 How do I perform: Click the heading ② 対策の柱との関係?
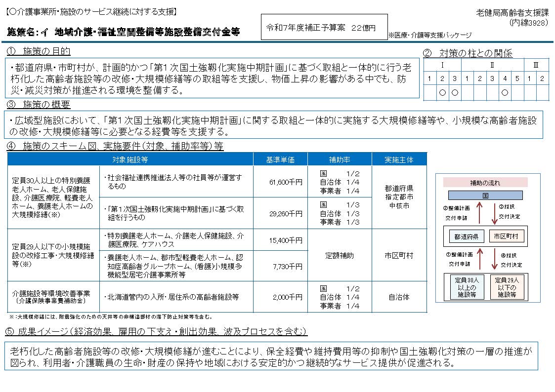pyautogui.click(x=468, y=53)
